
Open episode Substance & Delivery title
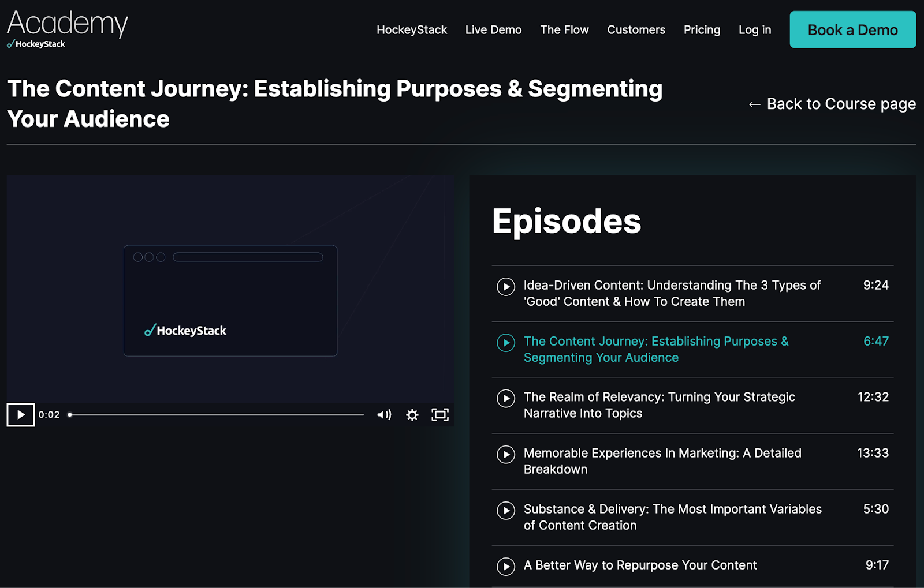coord(673,517)
